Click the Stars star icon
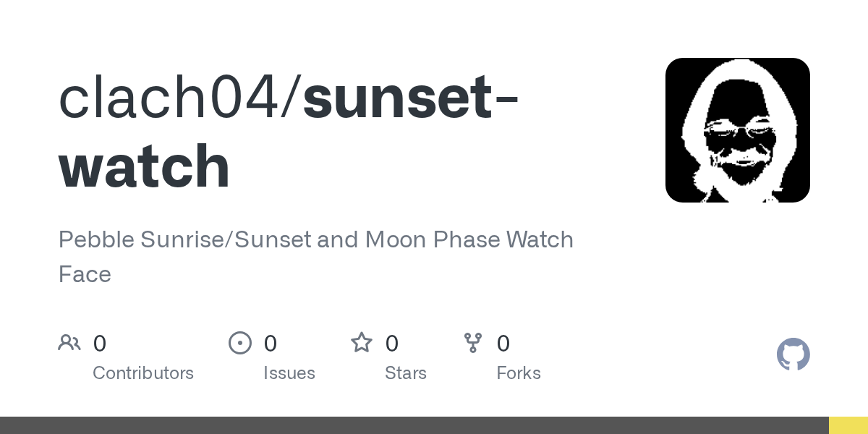The height and width of the screenshot is (434, 868). 362,343
